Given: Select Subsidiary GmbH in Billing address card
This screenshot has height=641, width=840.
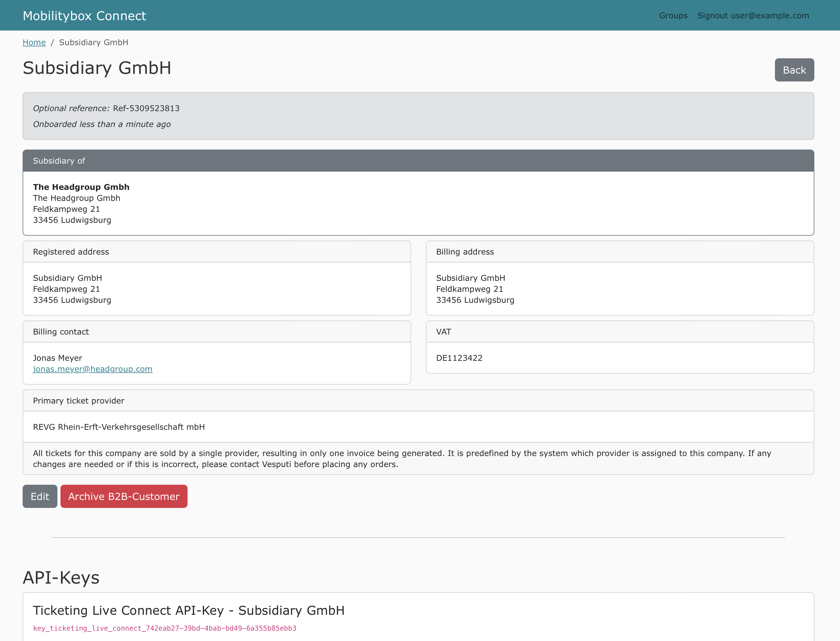Looking at the screenshot, I should pyautogui.click(x=471, y=278).
